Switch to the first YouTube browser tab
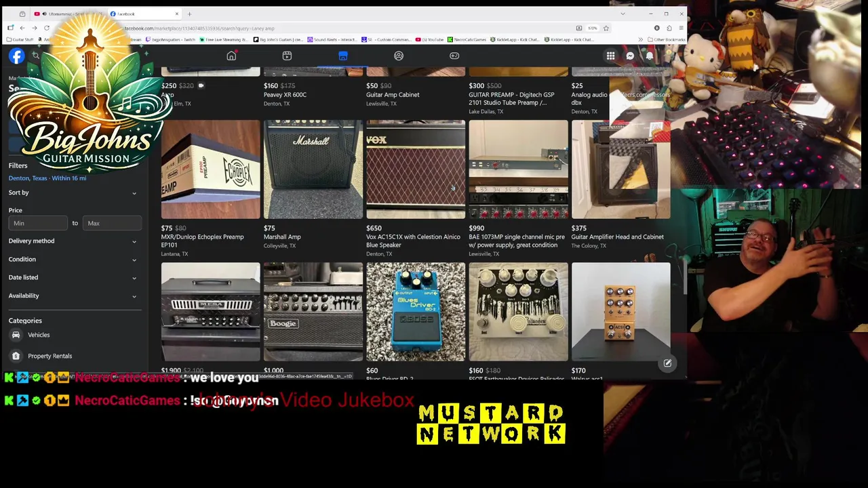The width and height of the screenshot is (868, 488). (x=69, y=14)
